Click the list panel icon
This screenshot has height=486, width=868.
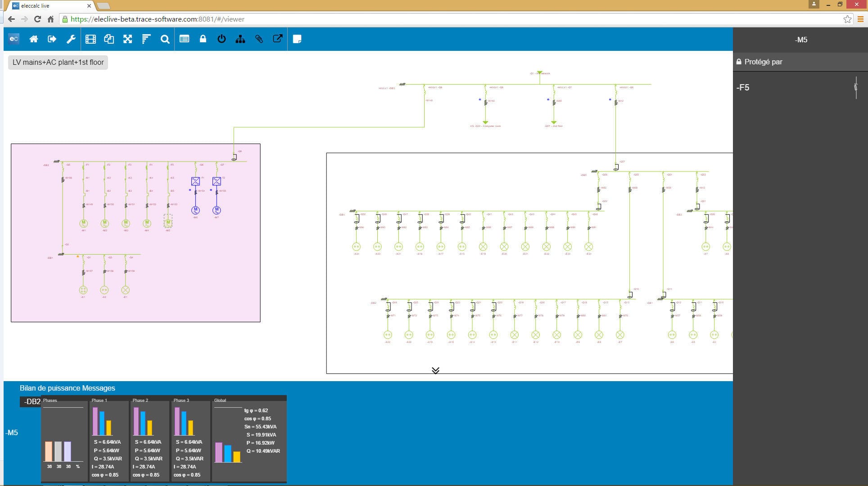pos(184,39)
